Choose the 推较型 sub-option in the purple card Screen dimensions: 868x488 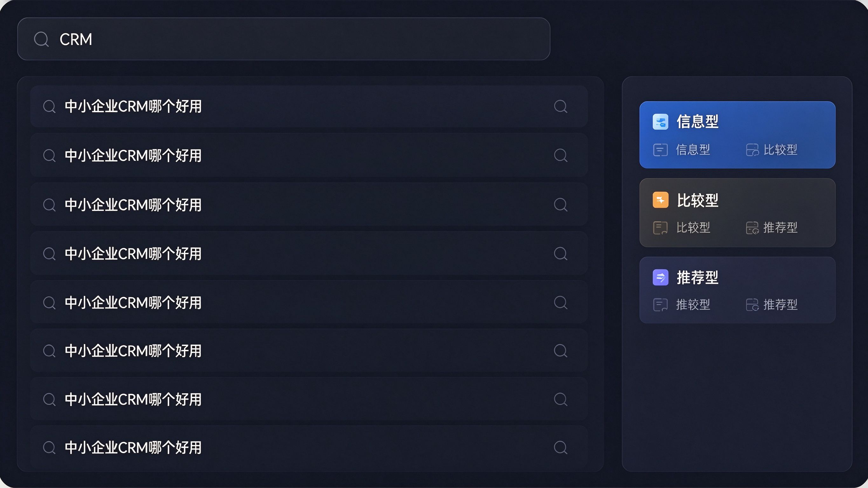pos(693,305)
